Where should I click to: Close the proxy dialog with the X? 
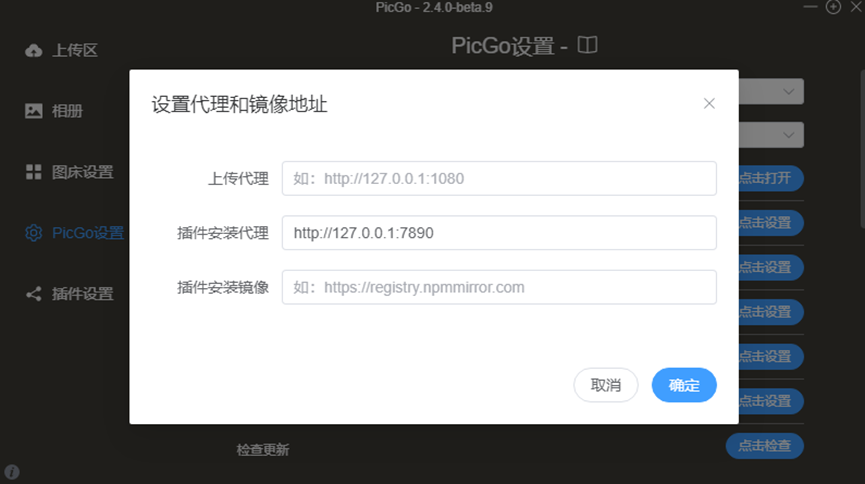(709, 103)
